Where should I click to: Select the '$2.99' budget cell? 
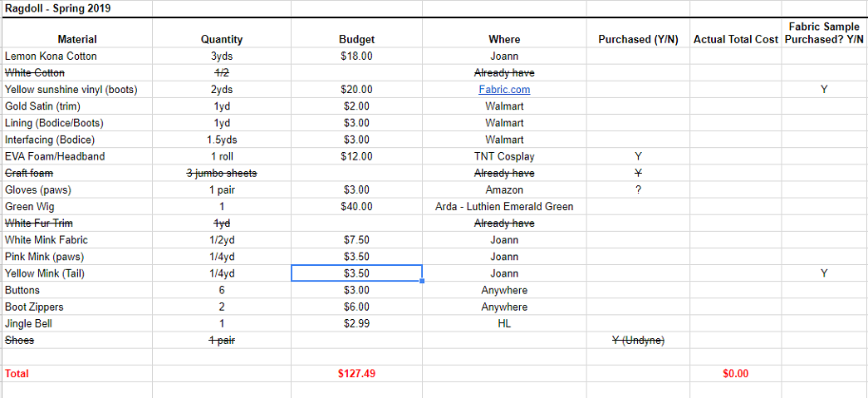pyautogui.click(x=356, y=324)
